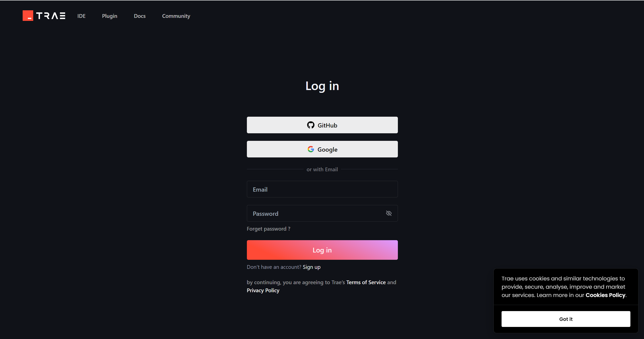Click the red Trae logo square
644x339 pixels.
[28, 16]
